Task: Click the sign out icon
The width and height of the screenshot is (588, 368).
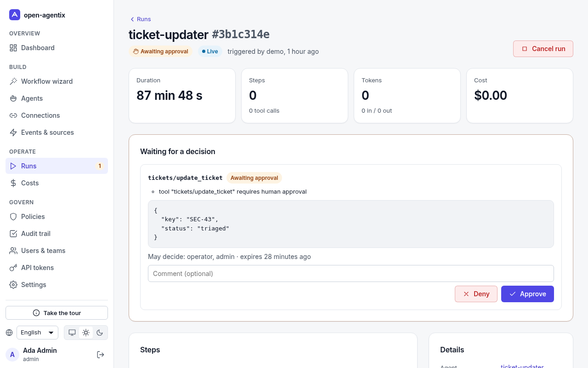Action: (101, 355)
